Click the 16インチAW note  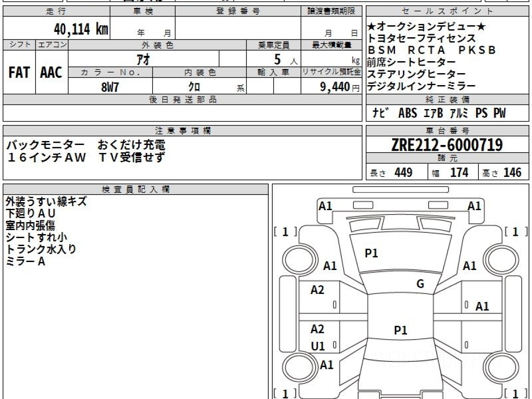pyautogui.click(x=46, y=157)
